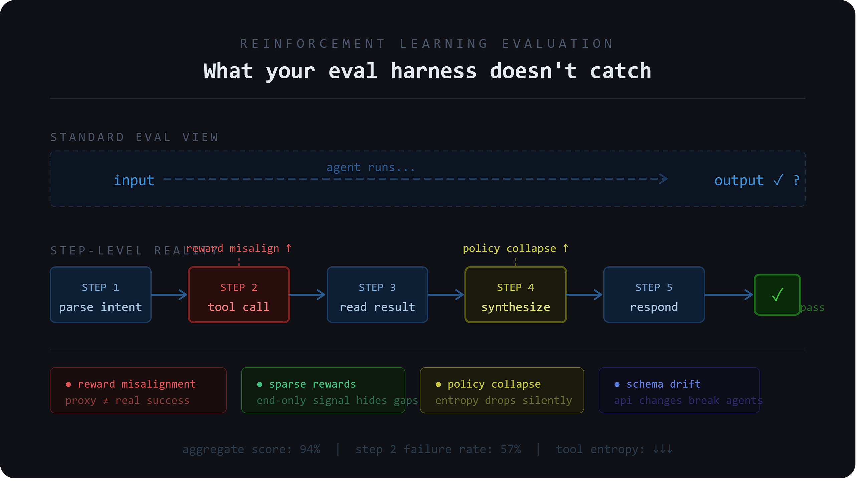Click the red dot beside reward misalignment

pyautogui.click(x=68, y=384)
